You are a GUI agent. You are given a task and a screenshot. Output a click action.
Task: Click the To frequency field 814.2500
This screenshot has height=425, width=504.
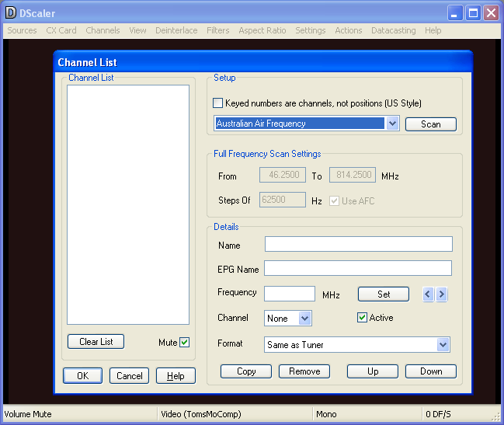coord(353,175)
